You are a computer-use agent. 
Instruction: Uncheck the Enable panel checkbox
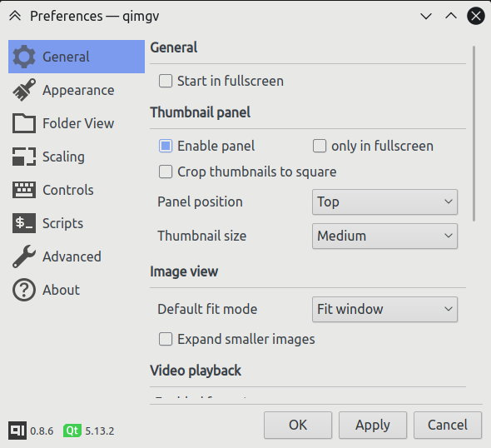[x=166, y=146]
